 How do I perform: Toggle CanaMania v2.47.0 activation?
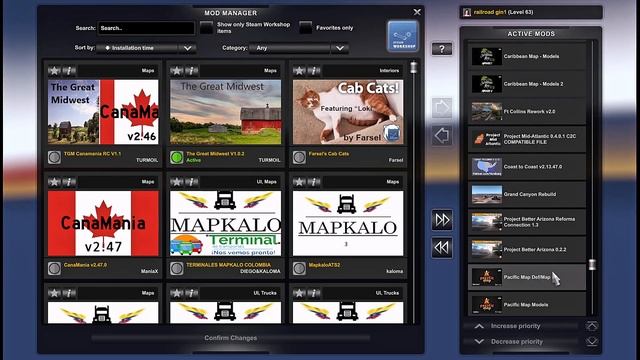(54, 268)
